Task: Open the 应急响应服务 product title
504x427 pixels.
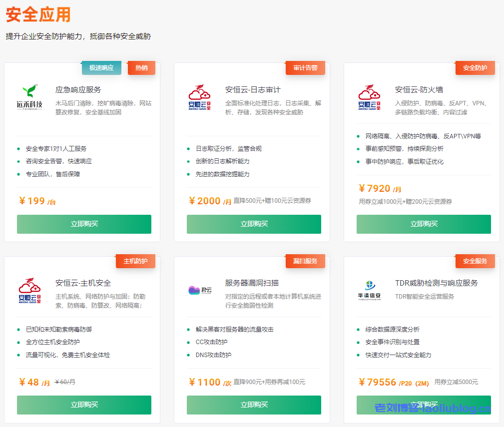Action: click(78, 90)
